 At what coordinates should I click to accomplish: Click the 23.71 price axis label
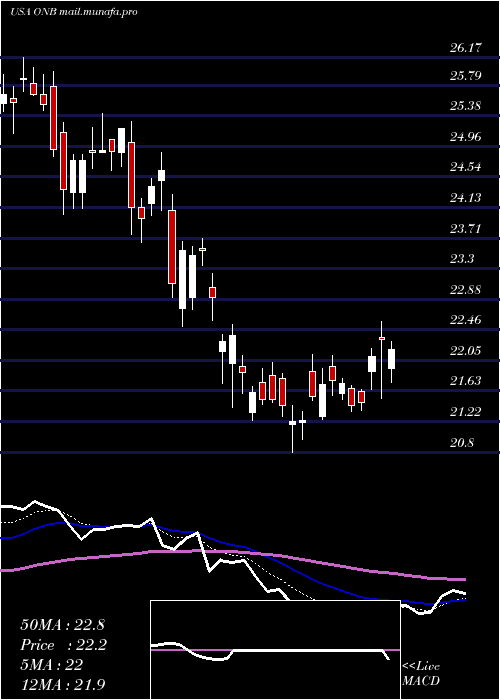coord(466,229)
